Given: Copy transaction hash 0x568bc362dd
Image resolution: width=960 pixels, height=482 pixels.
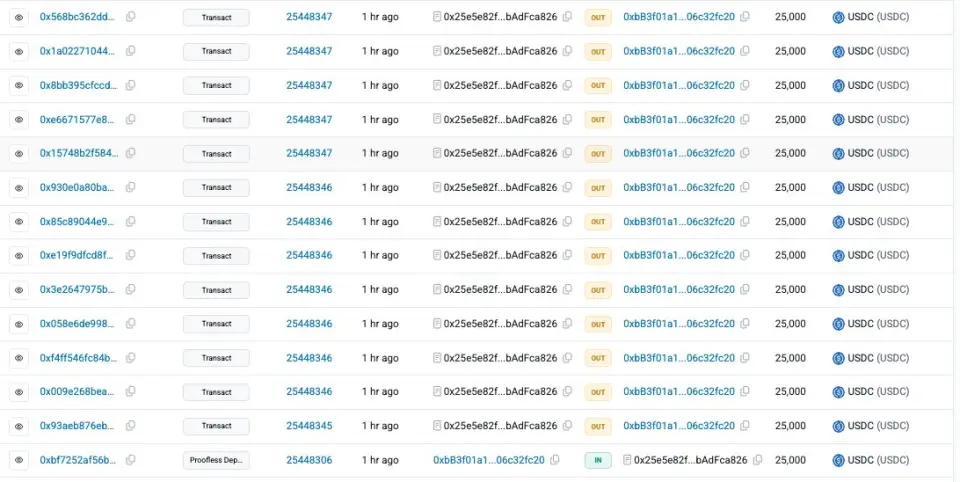Looking at the screenshot, I should 130,17.
